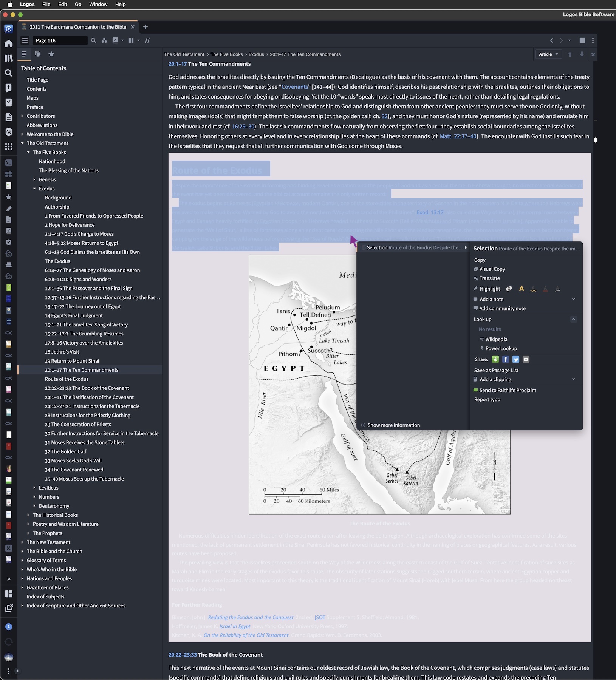Switch to the Contents list tab icon
Image resolution: width=616 pixels, height=680 pixels.
click(x=24, y=54)
